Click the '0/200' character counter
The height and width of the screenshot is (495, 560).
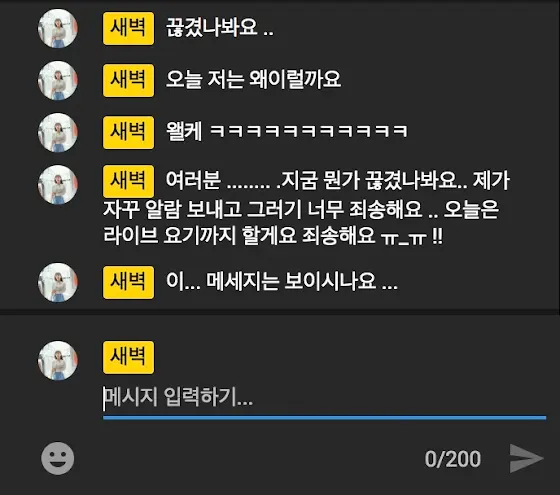452,459
